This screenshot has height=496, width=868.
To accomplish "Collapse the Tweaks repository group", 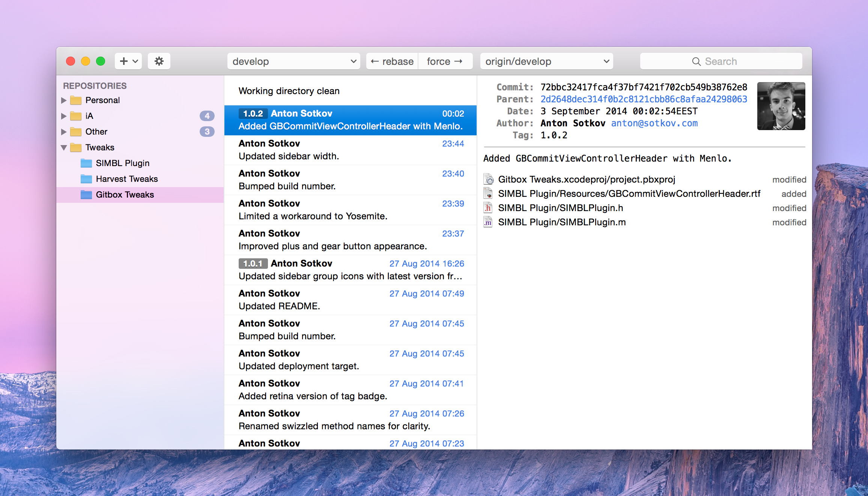I will coord(64,148).
